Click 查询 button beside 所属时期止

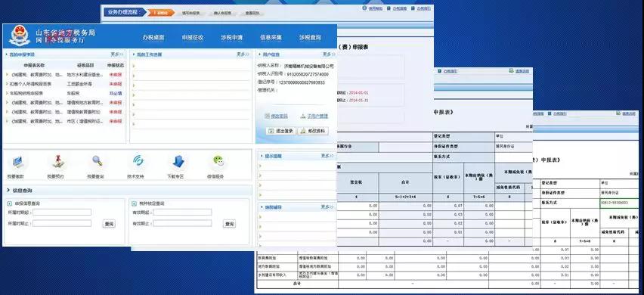[109, 224]
